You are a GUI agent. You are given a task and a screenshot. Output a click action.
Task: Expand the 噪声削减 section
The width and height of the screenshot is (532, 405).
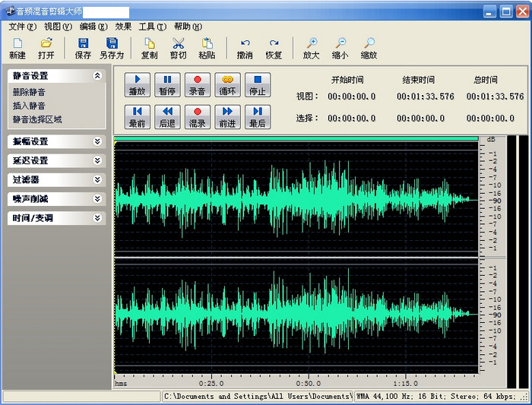point(97,198)
